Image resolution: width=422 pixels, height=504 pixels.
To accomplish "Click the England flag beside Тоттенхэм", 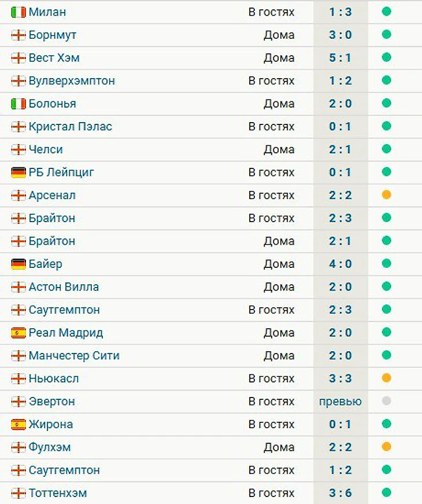I will point(18,493).
